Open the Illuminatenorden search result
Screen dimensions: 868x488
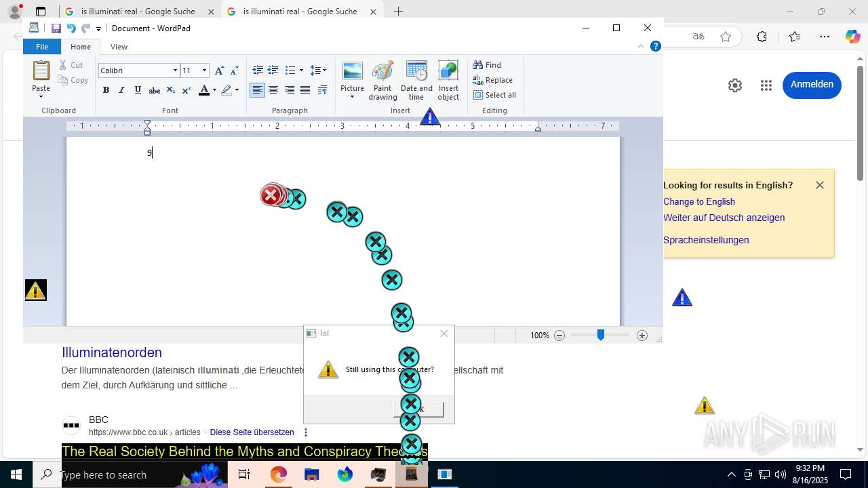112,352
